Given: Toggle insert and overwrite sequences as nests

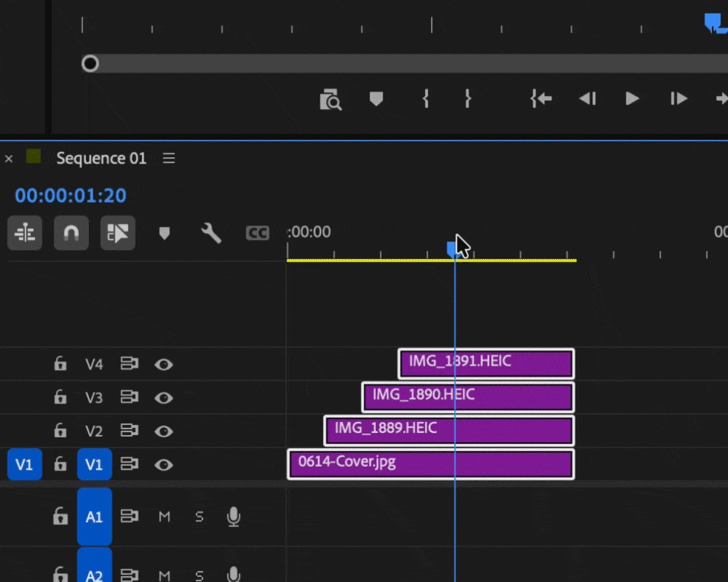Looking at the screenshot, I should pos(25,233).
